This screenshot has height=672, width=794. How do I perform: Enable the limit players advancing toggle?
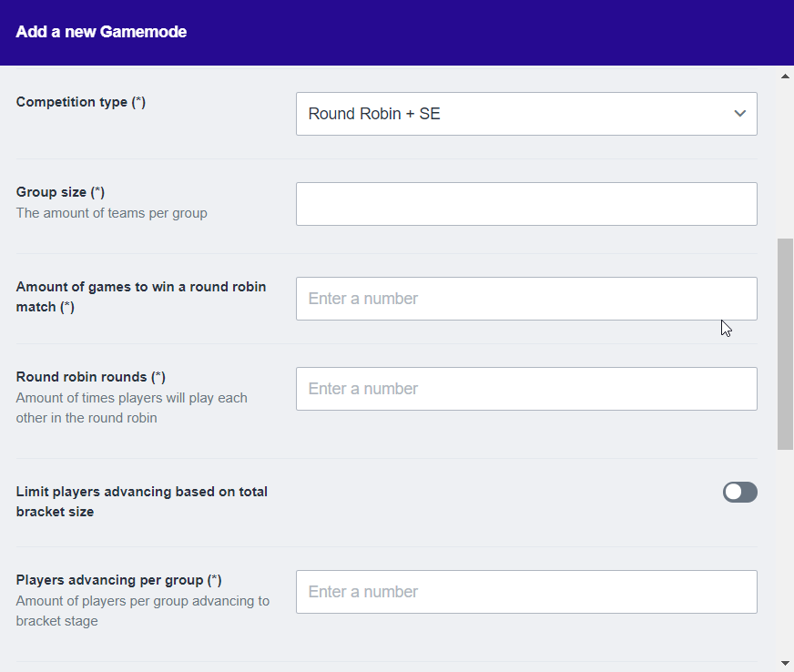[x=739, y=493]
